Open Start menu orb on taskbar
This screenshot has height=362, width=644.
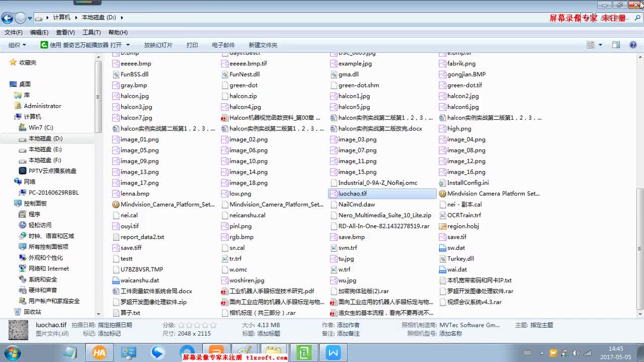(12, 352)
